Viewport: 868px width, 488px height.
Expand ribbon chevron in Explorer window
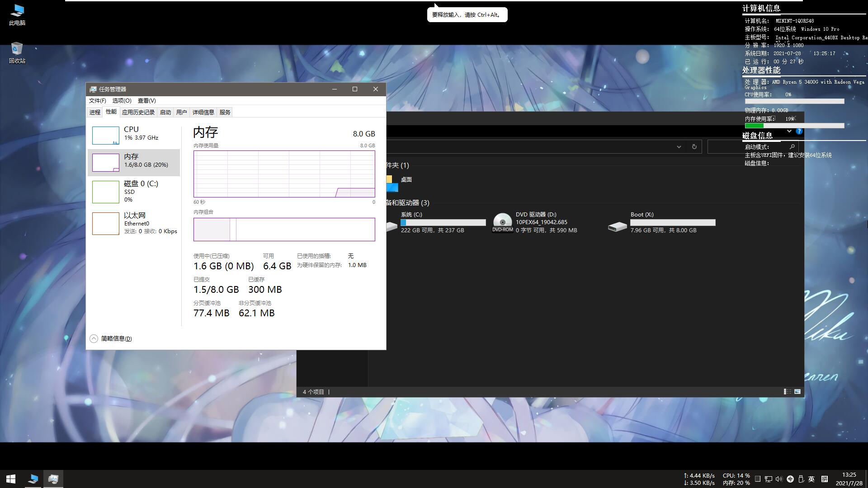tap(789, 131)
